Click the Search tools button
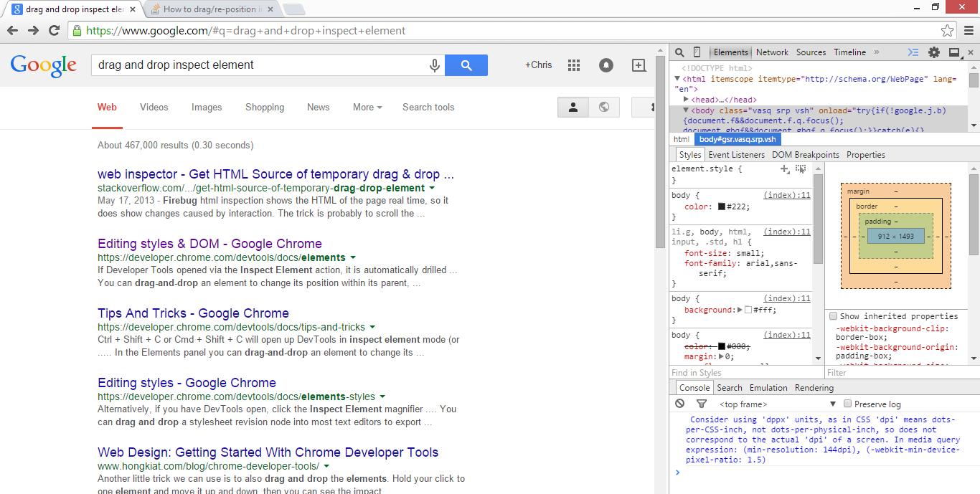 (428, 108)
